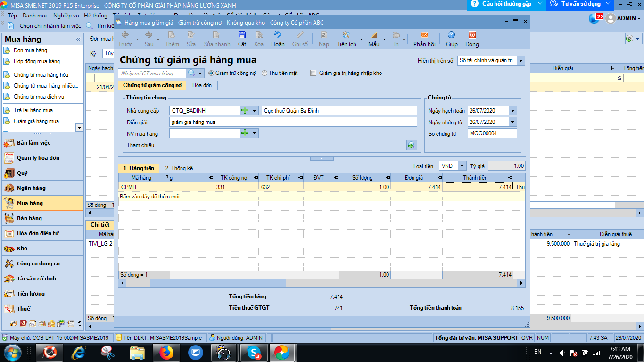The image size is (644, 362).
Task: Click Bấm vào đây để thêm mới row
Action: (x=150, y=197)
